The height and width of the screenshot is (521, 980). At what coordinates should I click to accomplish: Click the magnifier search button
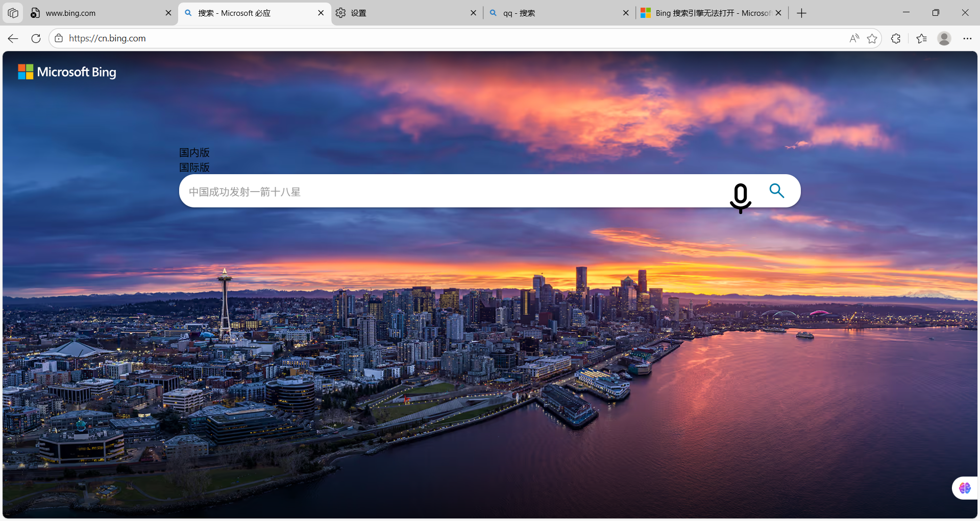point(777,191)
